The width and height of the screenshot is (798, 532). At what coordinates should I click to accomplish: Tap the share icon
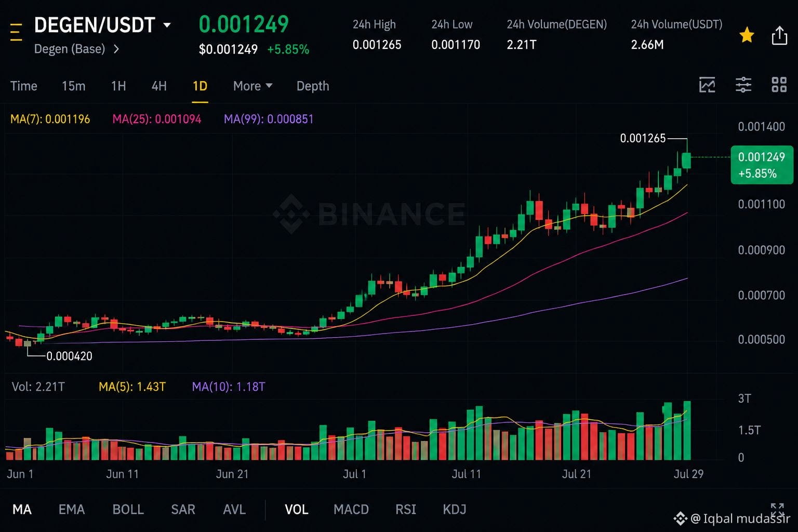pos(779,35)
